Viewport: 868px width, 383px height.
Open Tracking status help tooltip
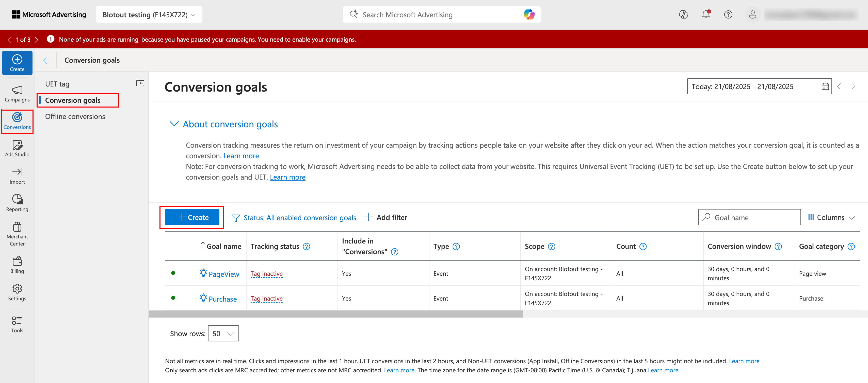pos(306,247)
